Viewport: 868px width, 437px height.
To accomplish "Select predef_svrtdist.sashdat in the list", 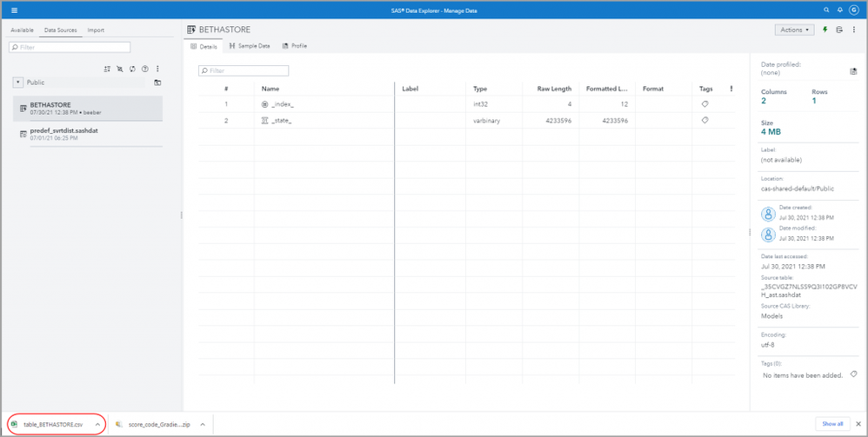I will [x=88, y=134].
